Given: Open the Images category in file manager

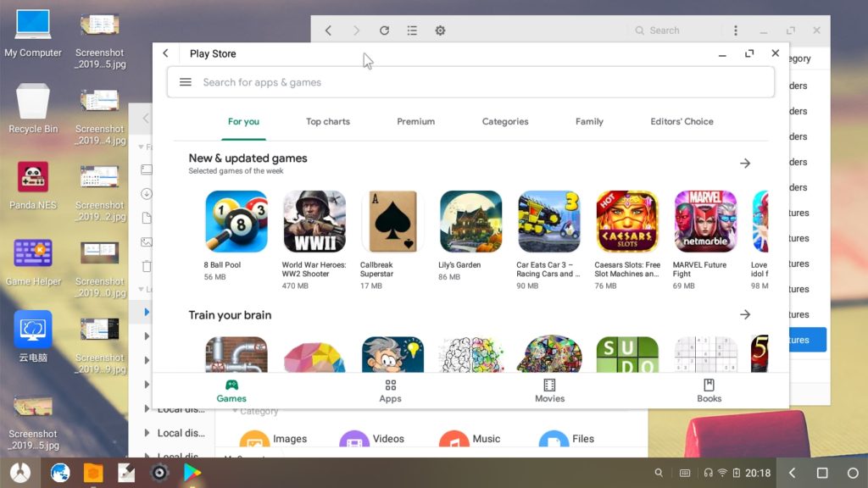Looking at the screenshot, I should pyautogui.click(x=273, y=439).
